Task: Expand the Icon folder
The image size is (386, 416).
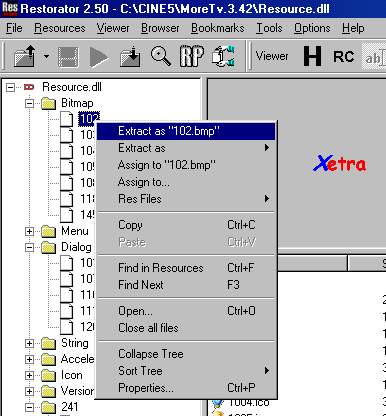Action: point(30,375)
